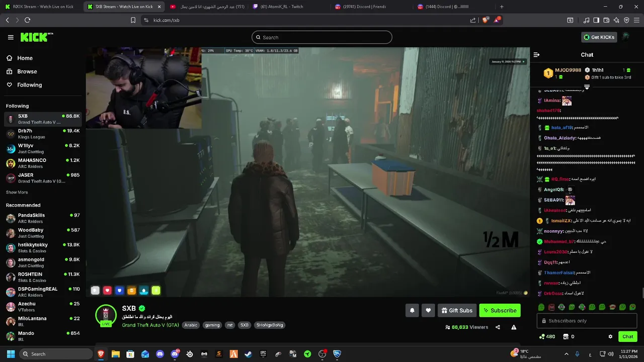Switch to R0OX Stream browser tab
Screen dimensions: 644x362
pyautogui.click(x=40, y=7)
